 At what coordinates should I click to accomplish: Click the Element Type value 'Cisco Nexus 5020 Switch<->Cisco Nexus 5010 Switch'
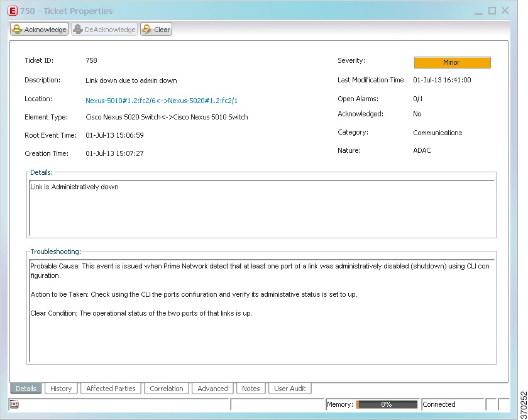point(167,117)
